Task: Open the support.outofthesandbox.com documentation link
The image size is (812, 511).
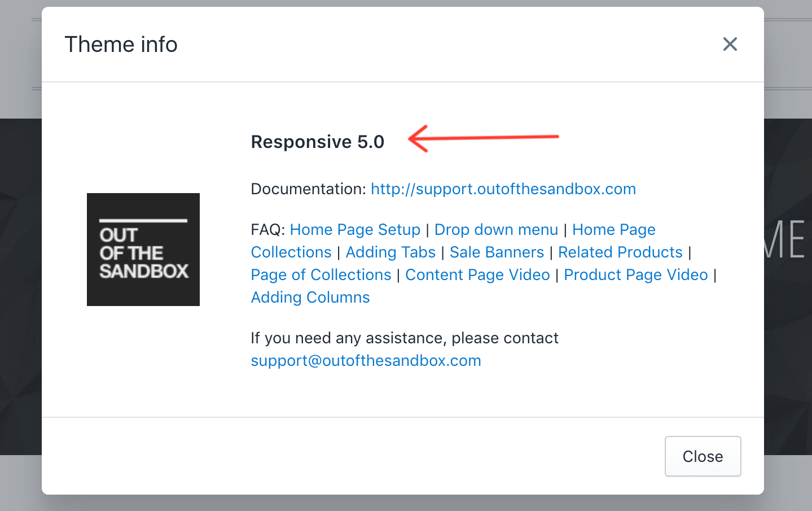Action: pyautogui.click(x=503, y=189)
